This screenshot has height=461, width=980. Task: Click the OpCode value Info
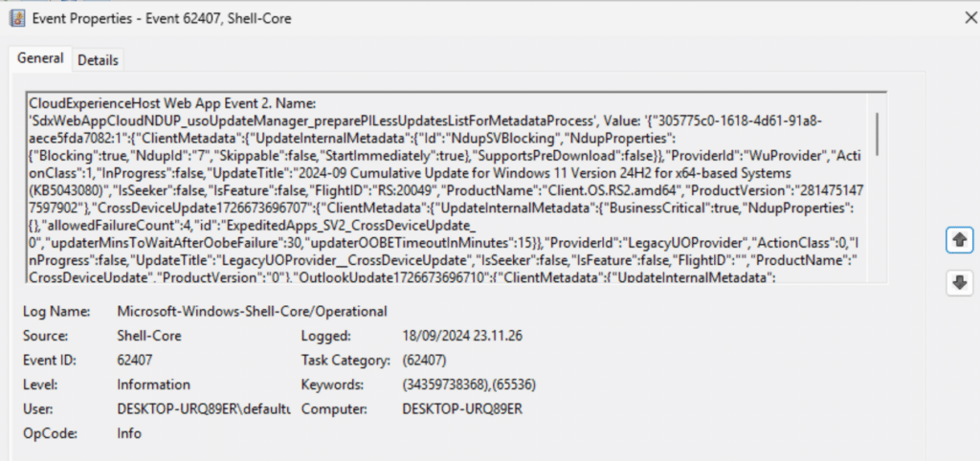click(129, 433)
